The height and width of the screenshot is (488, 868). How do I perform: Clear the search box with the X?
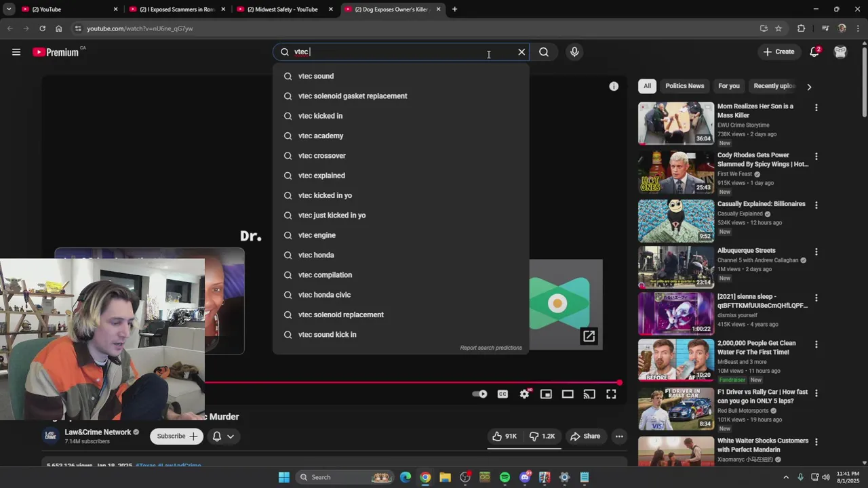(521, 52)
